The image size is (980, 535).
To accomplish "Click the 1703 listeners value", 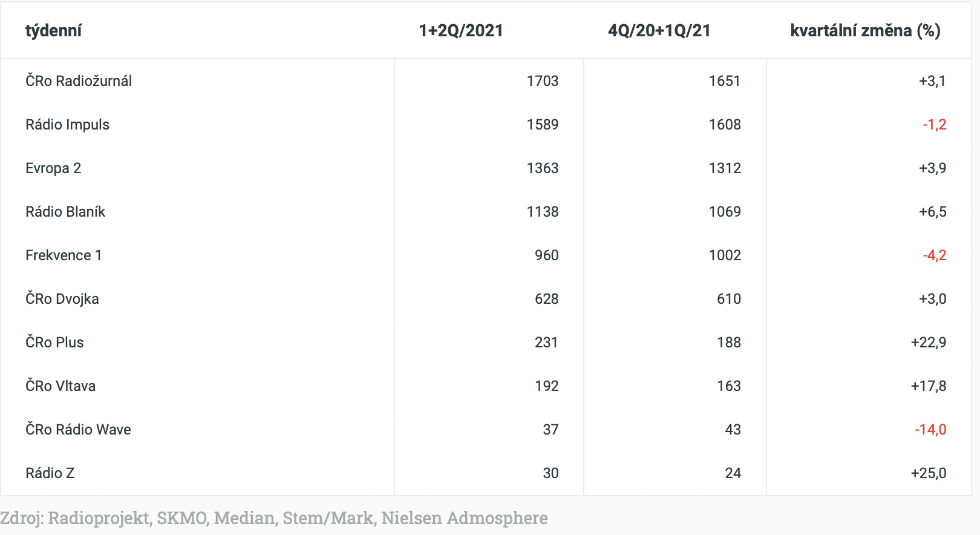I will [x=542, y=81].
